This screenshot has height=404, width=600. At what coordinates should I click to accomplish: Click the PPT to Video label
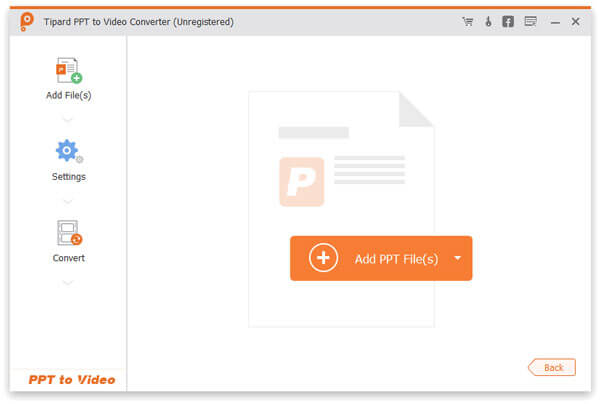pyautogui.click(x=72, y=380)
